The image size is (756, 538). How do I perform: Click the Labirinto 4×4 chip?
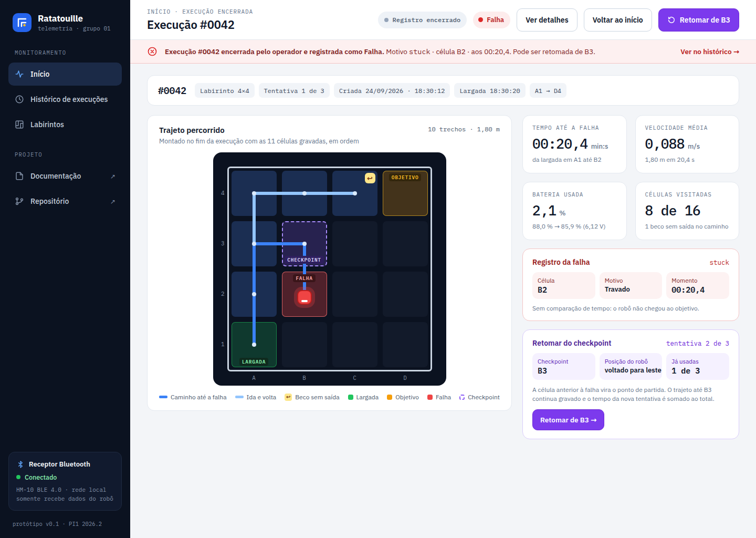[225, 90]
